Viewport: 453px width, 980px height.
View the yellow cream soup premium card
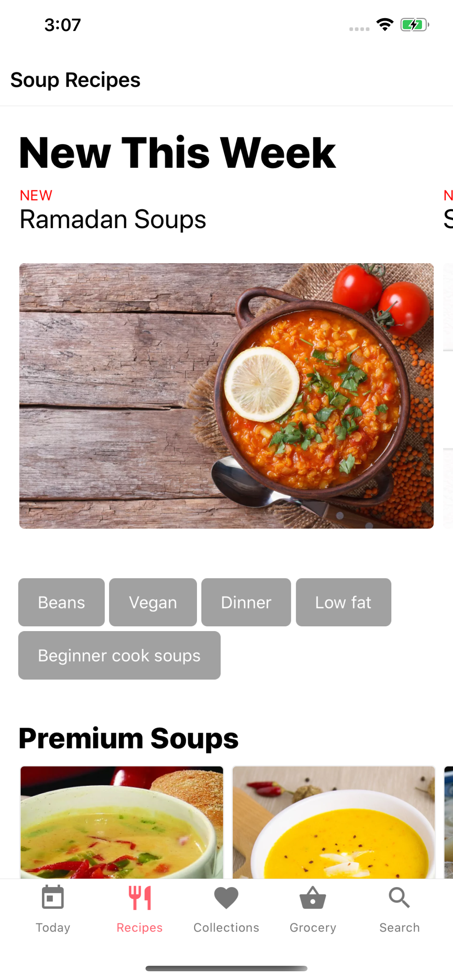pos(334,822)
